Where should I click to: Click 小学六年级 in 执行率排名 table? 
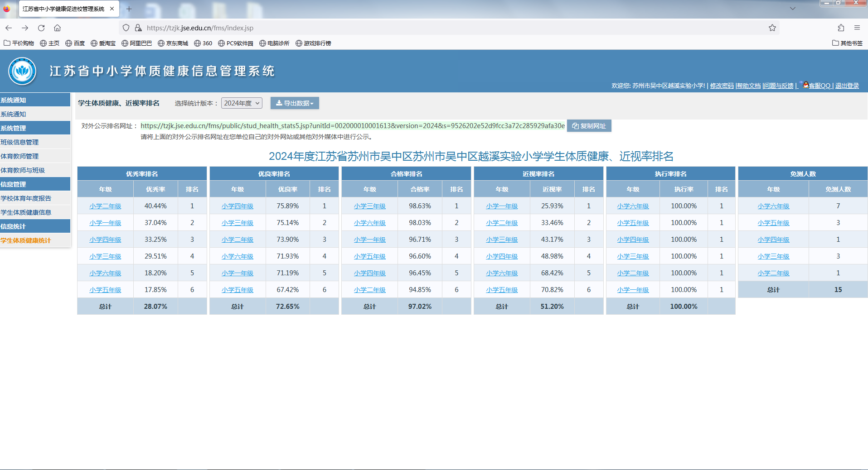[x=633, y=206]
